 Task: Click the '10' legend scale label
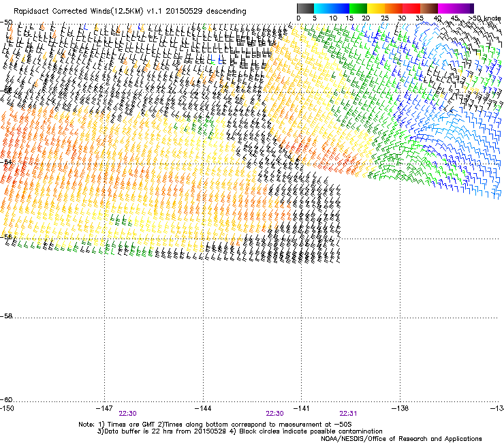point(333,18)
